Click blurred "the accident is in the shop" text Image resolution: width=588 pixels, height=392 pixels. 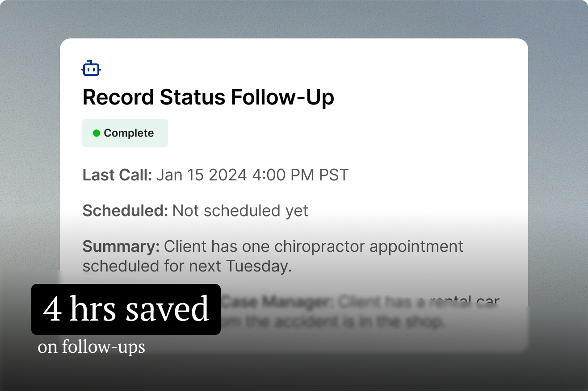click(340, 321)
